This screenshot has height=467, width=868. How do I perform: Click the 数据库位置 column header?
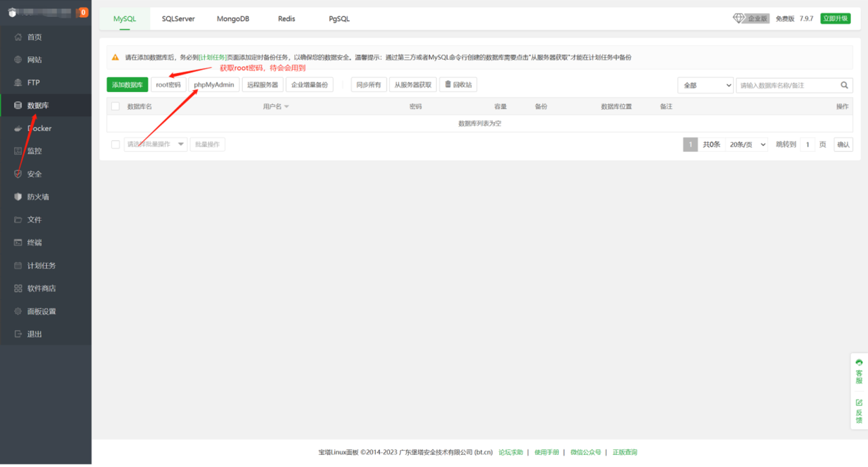[616, 107]
